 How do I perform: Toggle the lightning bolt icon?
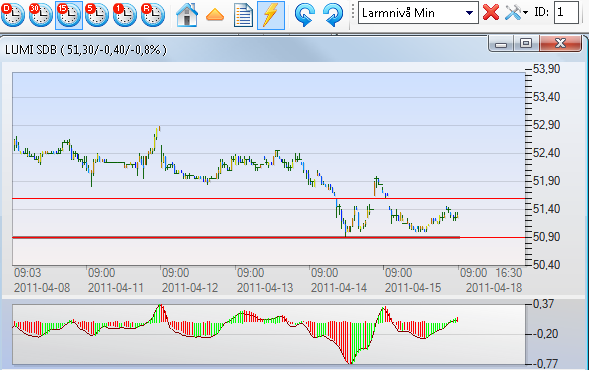click(x=271, y=15)
